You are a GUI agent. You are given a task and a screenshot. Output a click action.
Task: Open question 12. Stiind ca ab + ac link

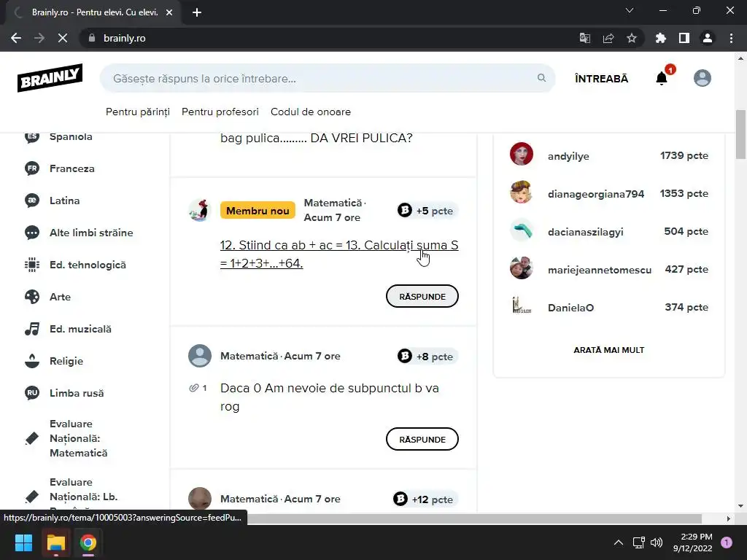[339, 254]
